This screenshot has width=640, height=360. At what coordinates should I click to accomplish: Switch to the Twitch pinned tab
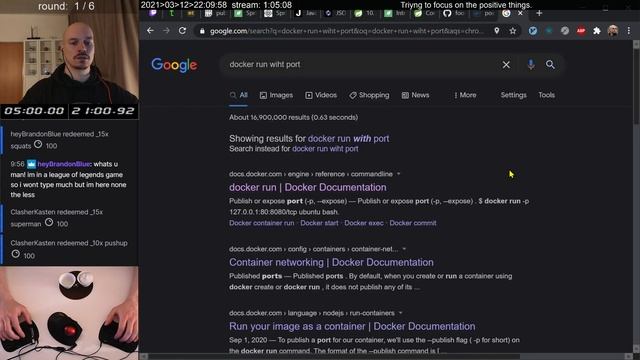(x=153, y=13)
